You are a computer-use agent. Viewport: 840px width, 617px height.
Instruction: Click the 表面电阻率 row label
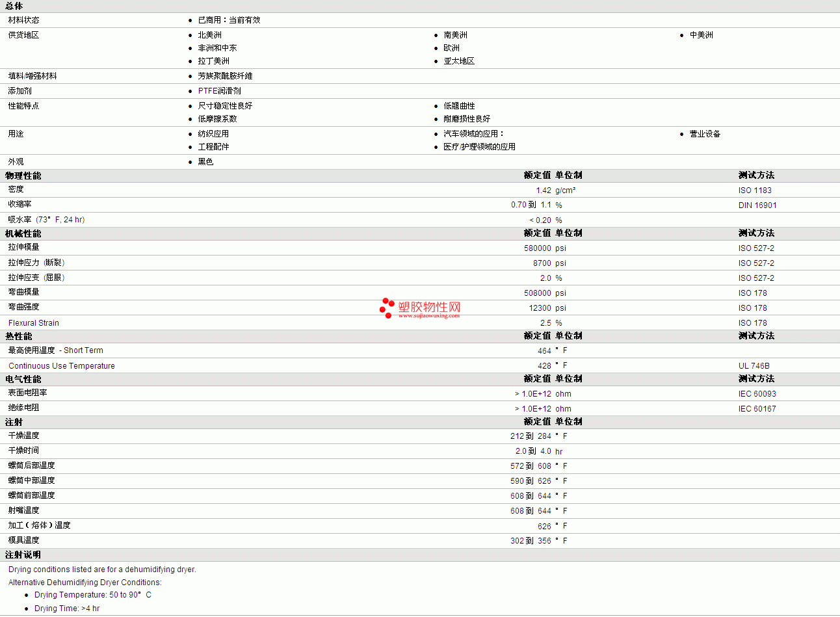click(27, 393)
